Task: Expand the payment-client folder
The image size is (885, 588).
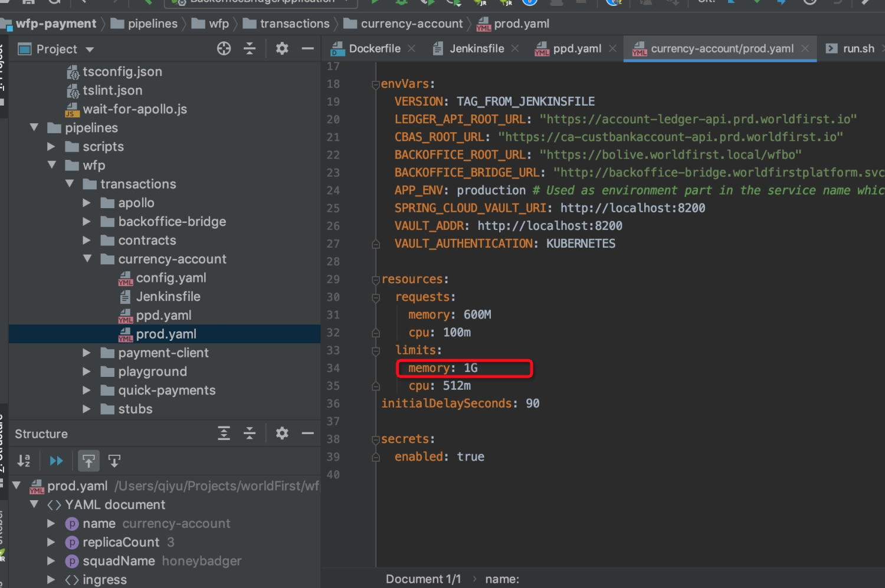Action: (87, 353)
